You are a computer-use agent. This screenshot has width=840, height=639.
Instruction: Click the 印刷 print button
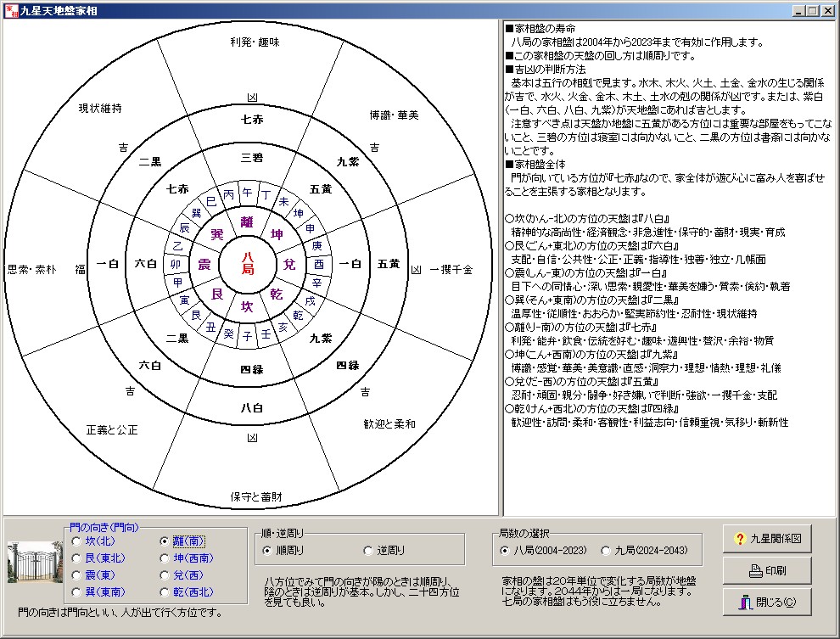767,570
